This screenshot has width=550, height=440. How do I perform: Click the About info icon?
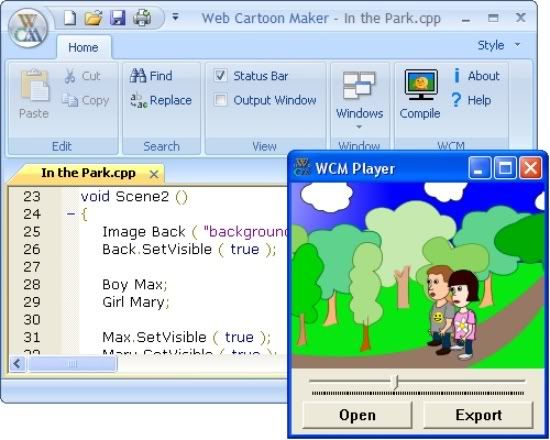456,75
